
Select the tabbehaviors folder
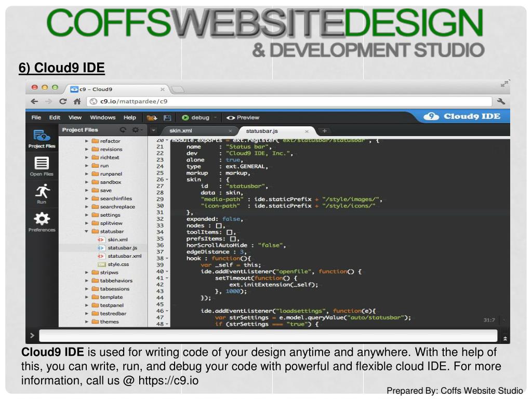click(x=112, y=281)
